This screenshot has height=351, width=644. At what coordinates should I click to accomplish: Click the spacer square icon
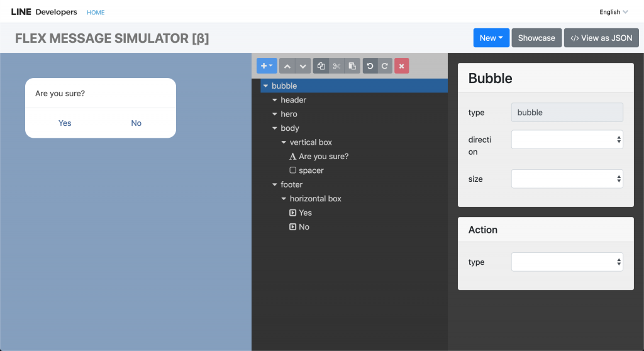tap(292, 170)
